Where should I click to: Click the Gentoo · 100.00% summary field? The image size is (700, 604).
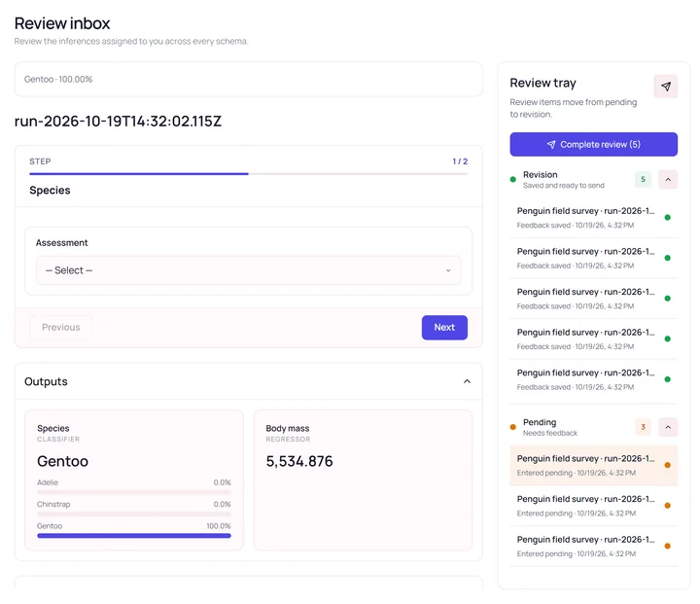(x=248, y=79)
